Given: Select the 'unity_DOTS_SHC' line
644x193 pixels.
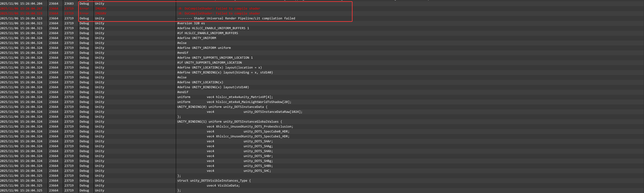Looking at the screenshot, I should 239,171.
